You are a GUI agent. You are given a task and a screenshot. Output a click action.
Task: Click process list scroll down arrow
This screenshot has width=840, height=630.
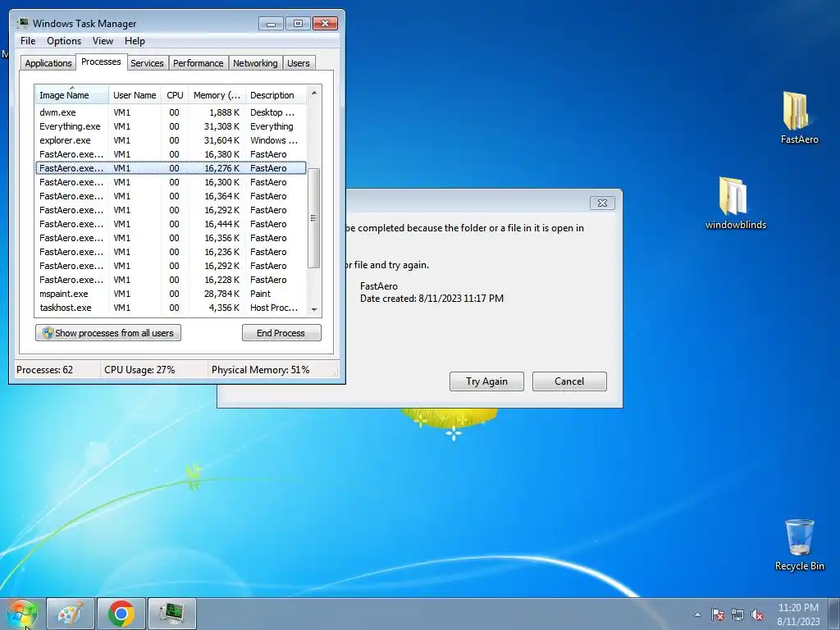coord(314,309)
